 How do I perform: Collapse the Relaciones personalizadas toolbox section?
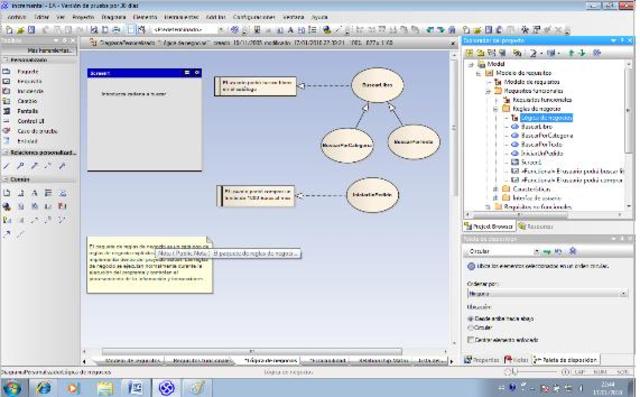pyautogui.click(x=6, y=152)
